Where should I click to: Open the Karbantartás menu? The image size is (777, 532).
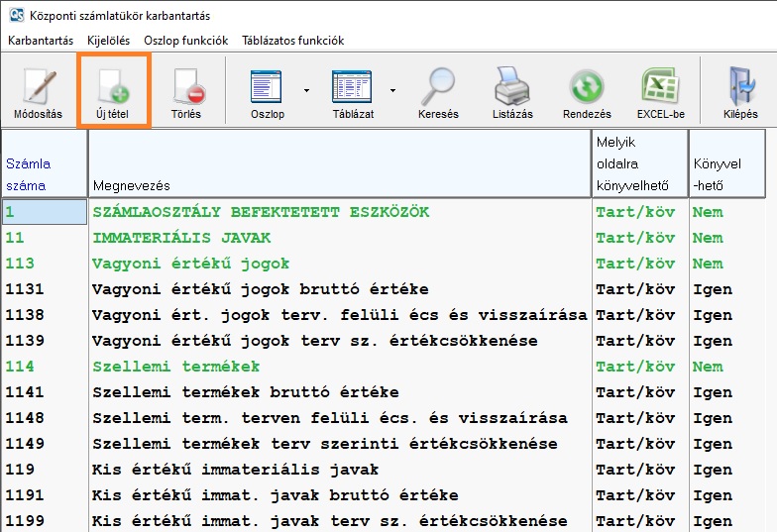click(40, 41)
